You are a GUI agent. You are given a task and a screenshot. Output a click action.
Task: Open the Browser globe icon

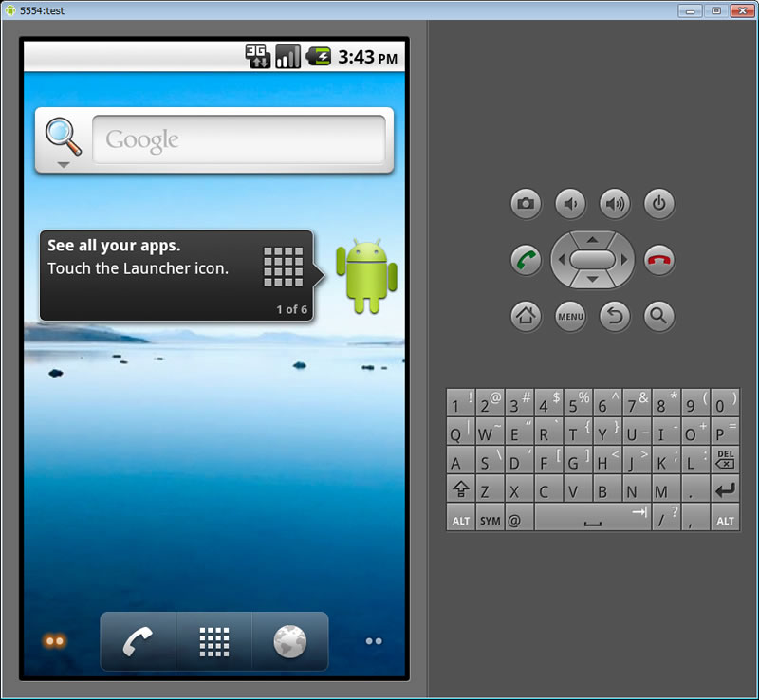(289, 642)
